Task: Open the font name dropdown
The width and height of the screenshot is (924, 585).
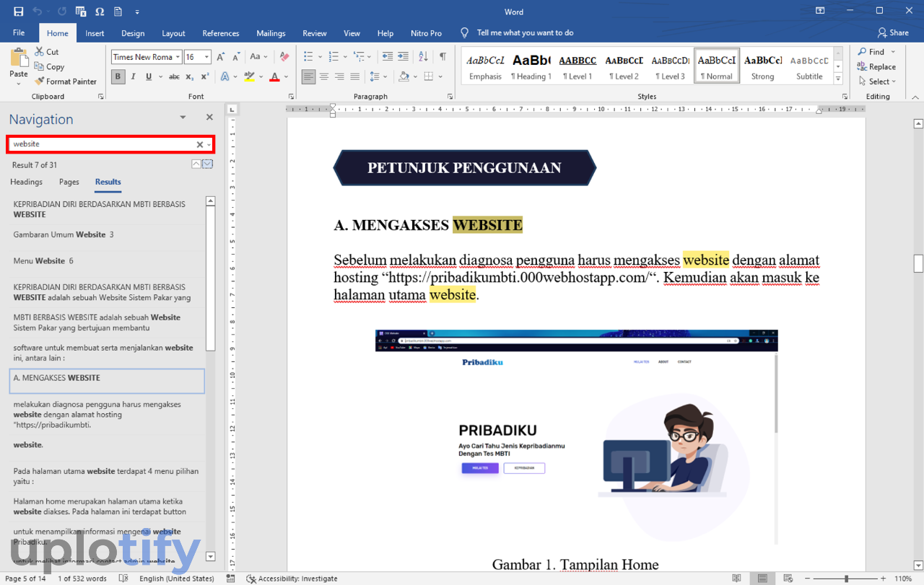Action: pyautogui.click(x=178, y=57)
